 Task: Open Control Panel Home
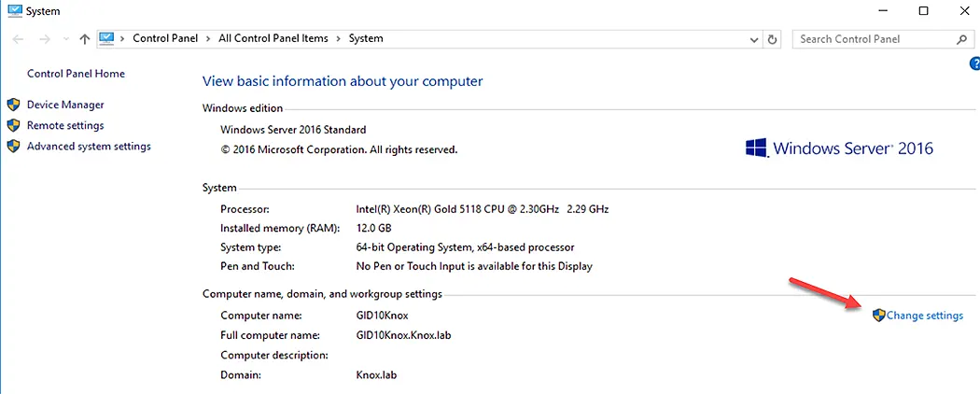click(76, 73)
